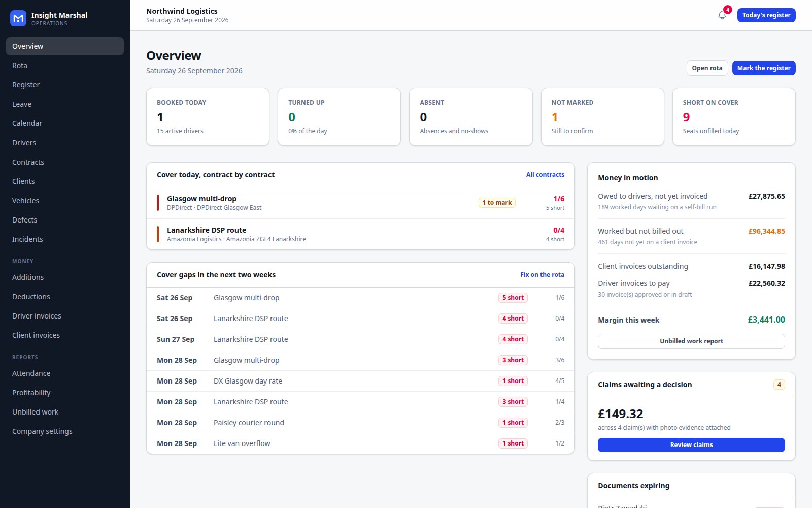Screen dimensions: 812x508
Task: Open the Contracts page
Action: point(65,162)
